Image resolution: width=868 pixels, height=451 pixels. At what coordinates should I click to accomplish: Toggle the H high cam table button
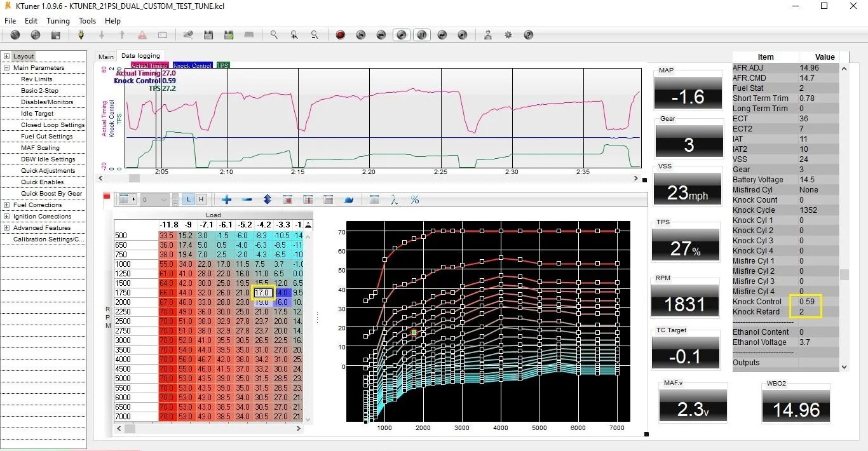[201, 199]
